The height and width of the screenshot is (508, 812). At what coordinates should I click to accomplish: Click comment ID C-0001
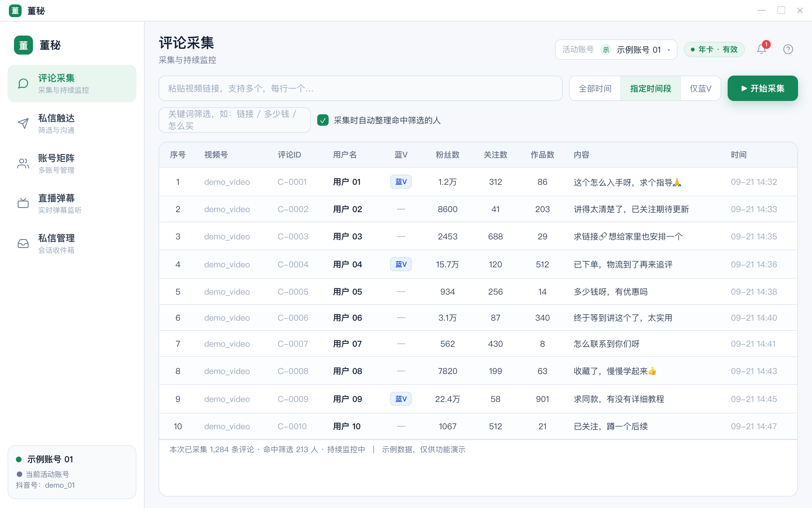point(292,182)
